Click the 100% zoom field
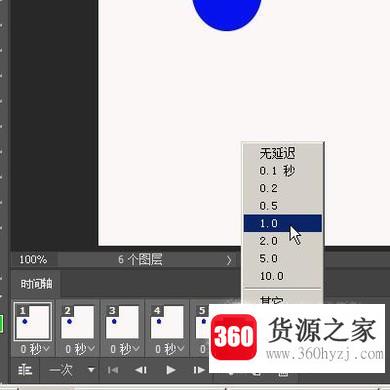The height and width of the screenshot is (390, 390). pos(33,259)
